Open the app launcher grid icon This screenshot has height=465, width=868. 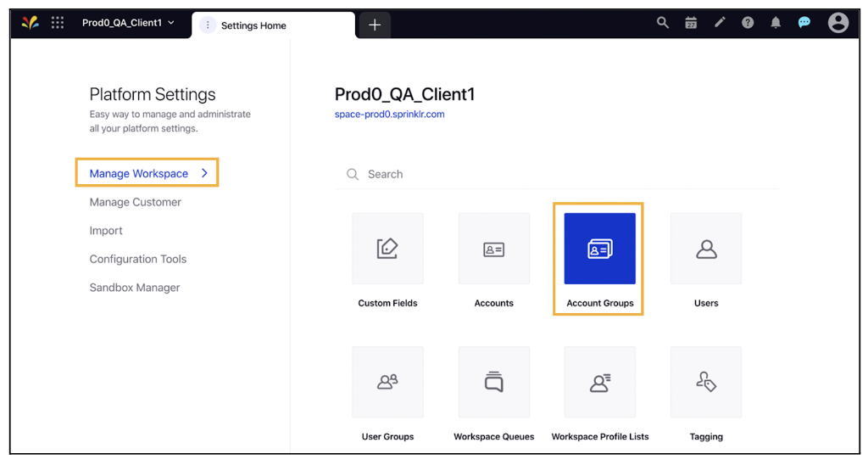click(58, 23)
